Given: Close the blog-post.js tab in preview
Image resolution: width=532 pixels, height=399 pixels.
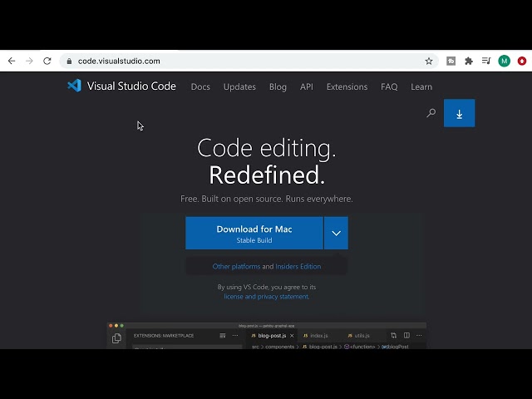Looking at the screenshot, I should (x=292, y=336).
